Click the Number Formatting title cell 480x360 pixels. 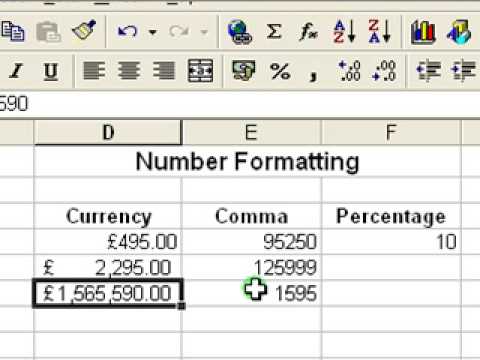click(x=247, y=162)
